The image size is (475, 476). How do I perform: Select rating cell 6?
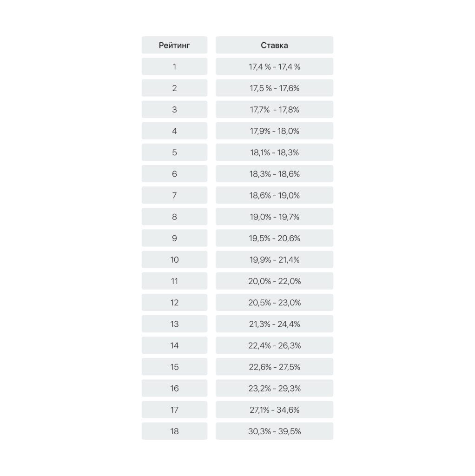coord(174,174)
